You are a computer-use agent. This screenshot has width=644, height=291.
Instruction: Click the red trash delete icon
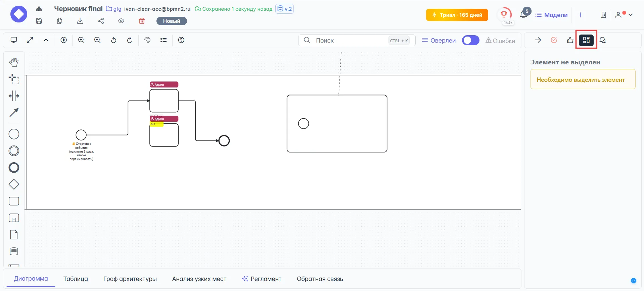point(142,21)
